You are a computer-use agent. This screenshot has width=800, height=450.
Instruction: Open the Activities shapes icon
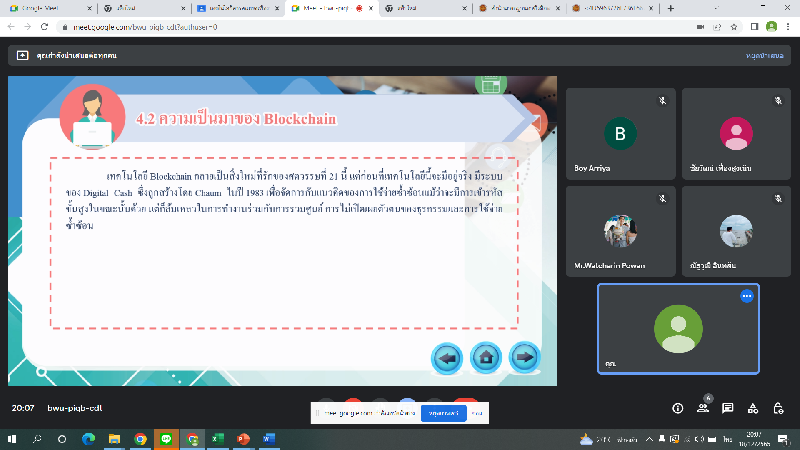click(x=754, y=408)
